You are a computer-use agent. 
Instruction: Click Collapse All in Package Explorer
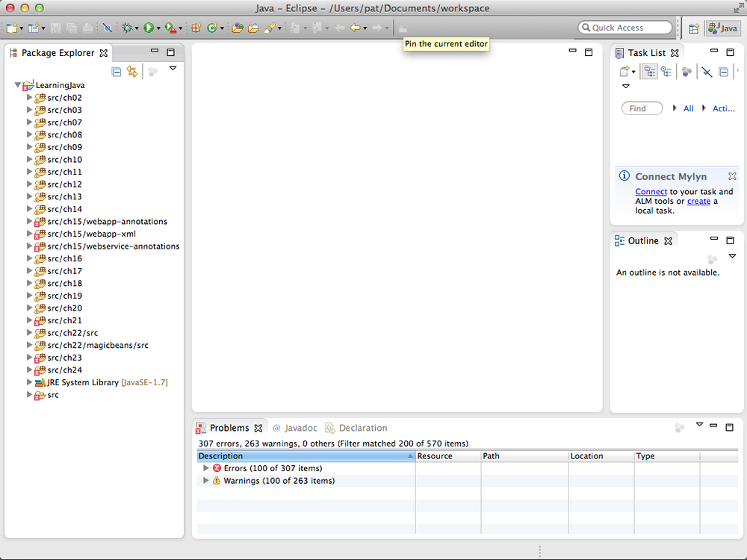(x=117, y=72)
